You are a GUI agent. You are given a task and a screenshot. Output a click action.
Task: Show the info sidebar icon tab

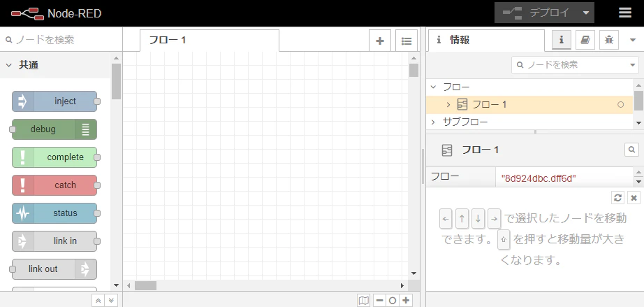point(562,40)
